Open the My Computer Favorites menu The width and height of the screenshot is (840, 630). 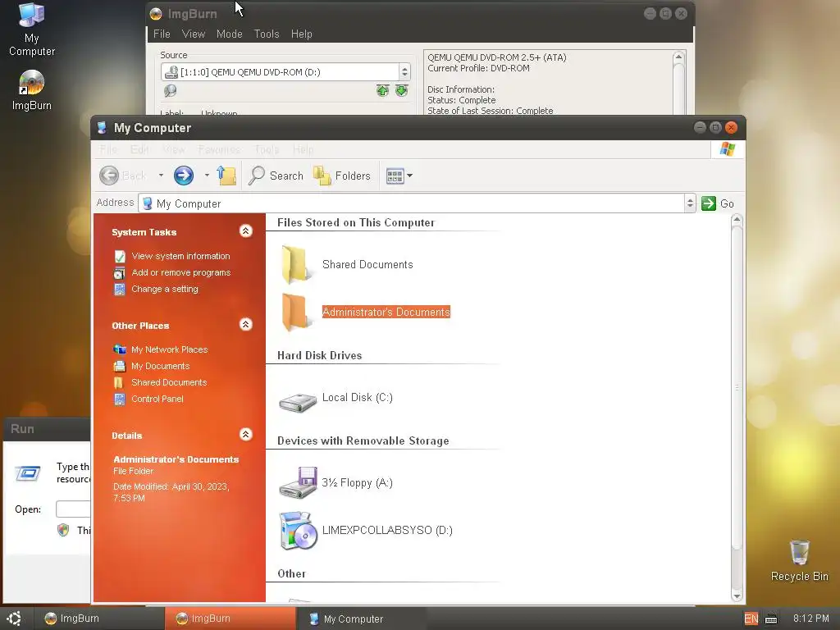(x=219, y=149)
